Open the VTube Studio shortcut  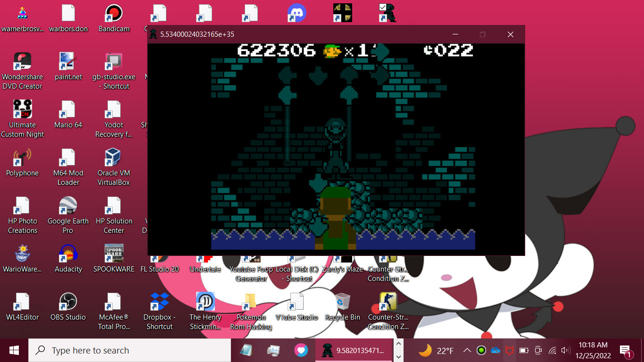pyautogui.click(x=297, y=307)
